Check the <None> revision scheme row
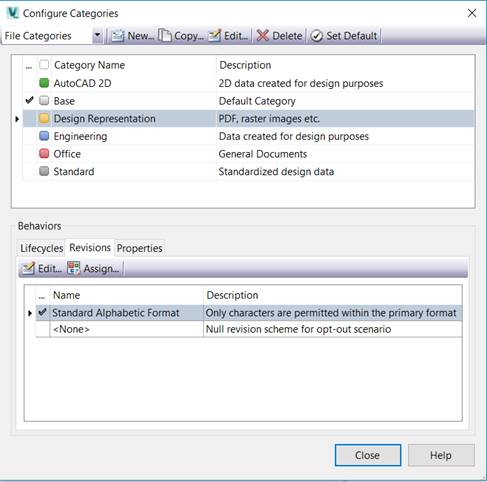This screenshot has height=482, width=487. click(x=42, y=329)
